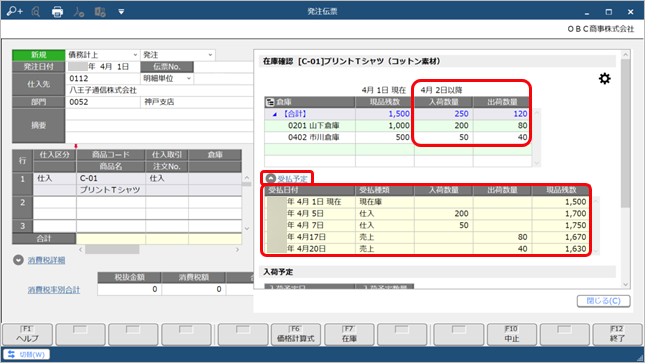Click the F6 価格計算式 button
Screen dimensions: 645x363
[x=295, y=334]
